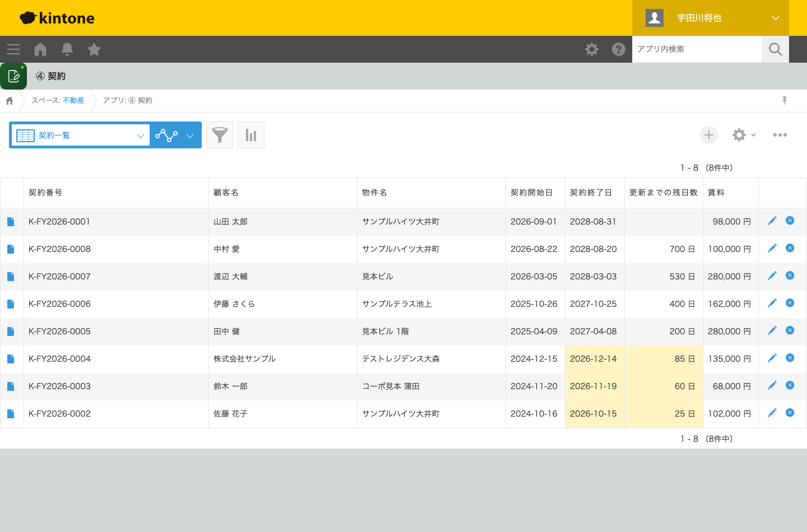This screenshot has width=807, height=532.
Task: Delete the K-FY2026-0002 record
Action: [x=790, y=413]
